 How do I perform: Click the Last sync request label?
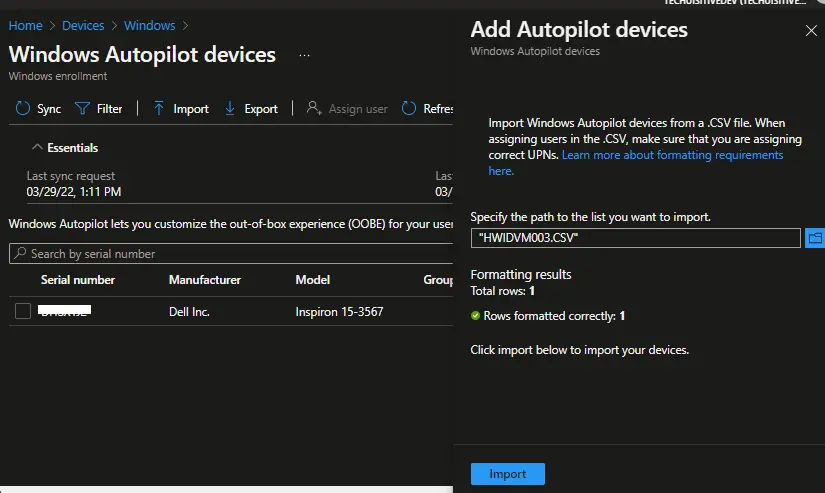[71, 176]
